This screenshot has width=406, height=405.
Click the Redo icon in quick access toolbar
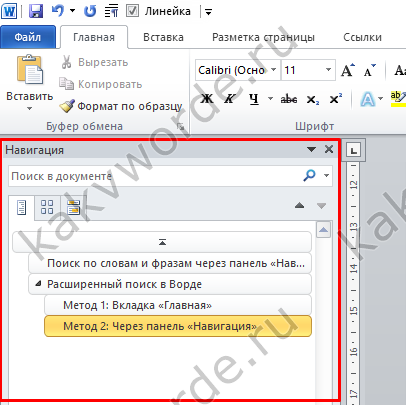coord(90,11)
